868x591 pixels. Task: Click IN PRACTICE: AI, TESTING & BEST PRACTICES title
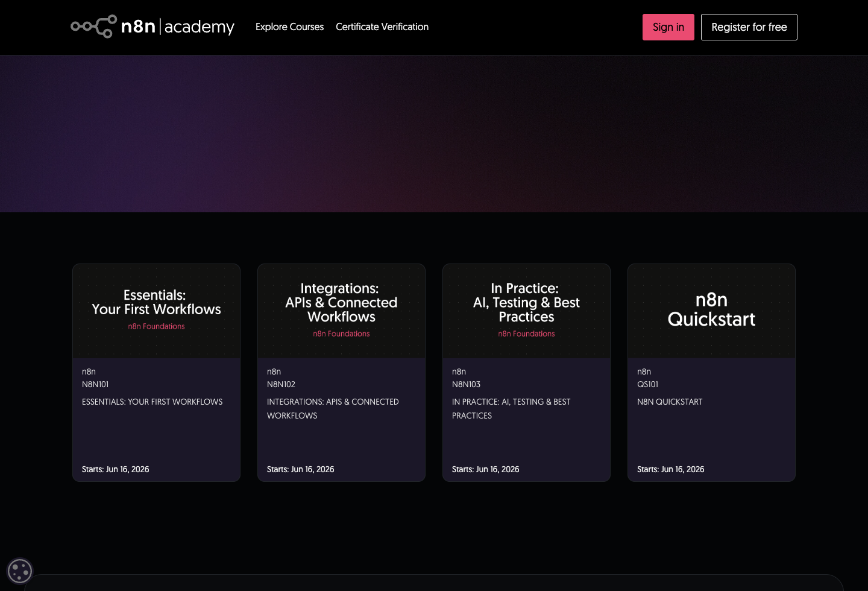pyautogui.click(x=511, y=408)
